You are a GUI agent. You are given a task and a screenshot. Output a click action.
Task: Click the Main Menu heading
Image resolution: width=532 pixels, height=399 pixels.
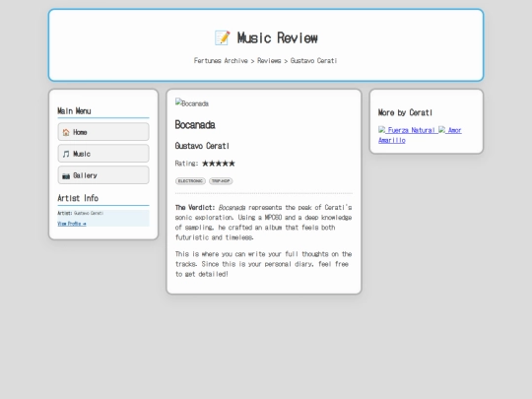pos(74,111)
